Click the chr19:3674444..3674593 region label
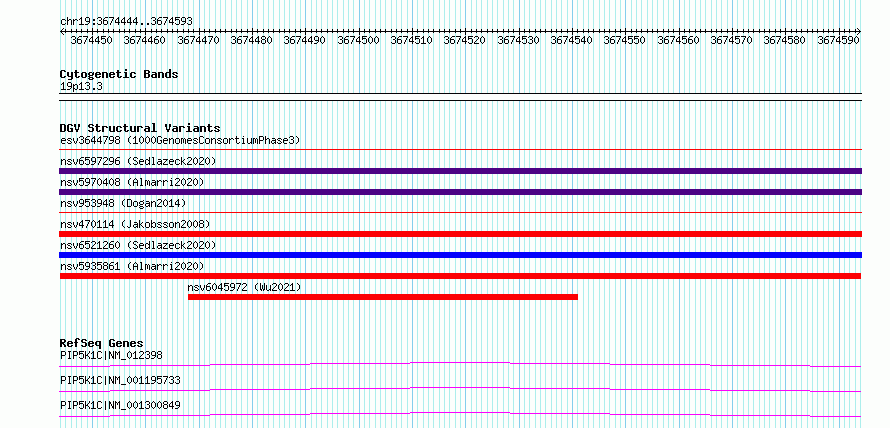The image size is (890, 428). click(x=127, y=22)
